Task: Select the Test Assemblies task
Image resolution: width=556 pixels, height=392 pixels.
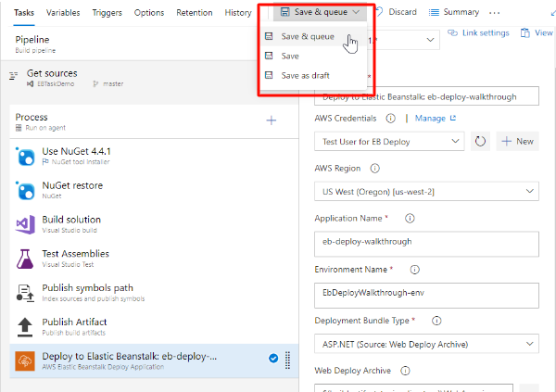Action: (154, 259)
